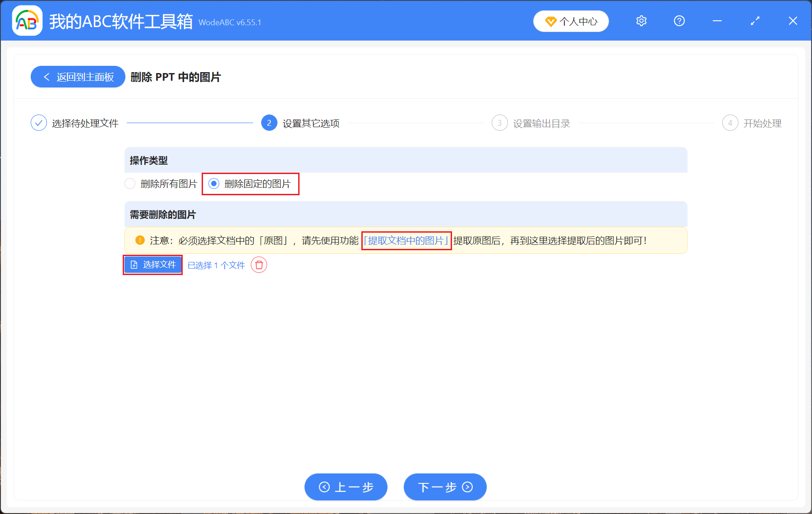The width and height of the screenshot is (812, 514).
Task: Click the 返回到主面板 button
Action: pos(78,77)
